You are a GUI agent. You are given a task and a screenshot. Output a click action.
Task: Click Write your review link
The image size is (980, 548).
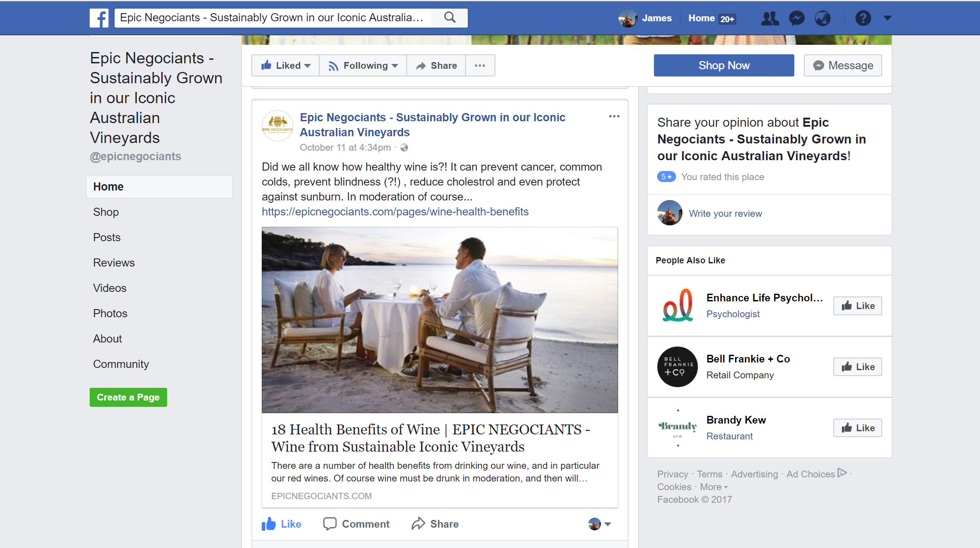point(725,214)
